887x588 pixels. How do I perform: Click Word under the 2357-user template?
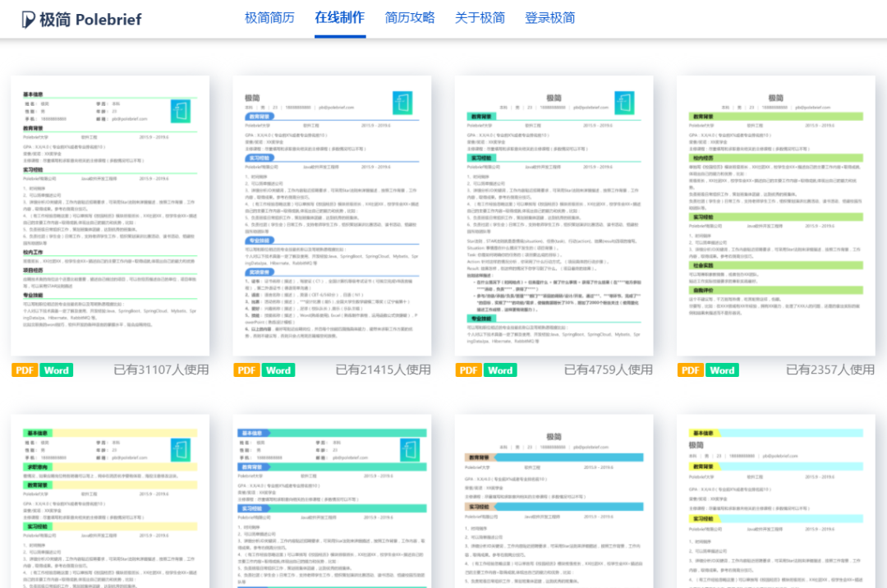pos(722,370)
